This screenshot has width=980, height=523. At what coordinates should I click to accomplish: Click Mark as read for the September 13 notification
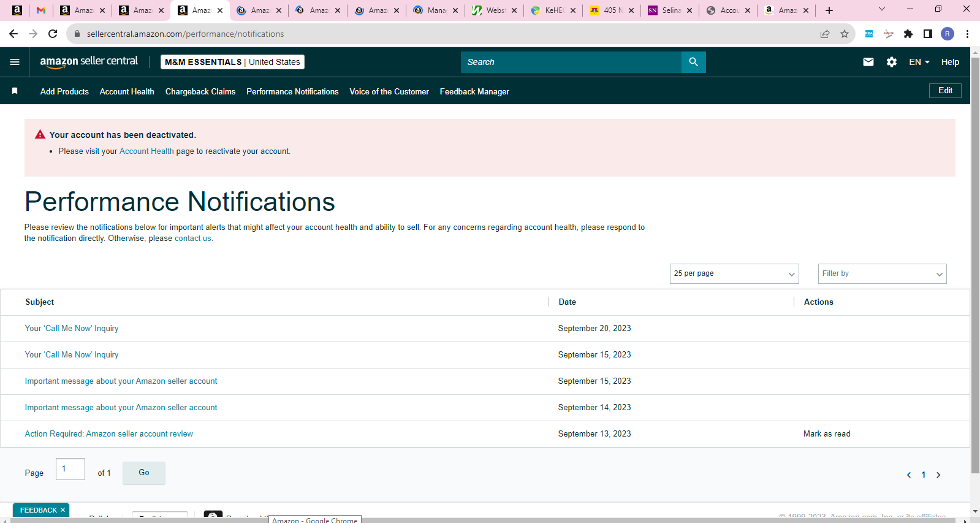pyautogui.click(x=827, y=434)
